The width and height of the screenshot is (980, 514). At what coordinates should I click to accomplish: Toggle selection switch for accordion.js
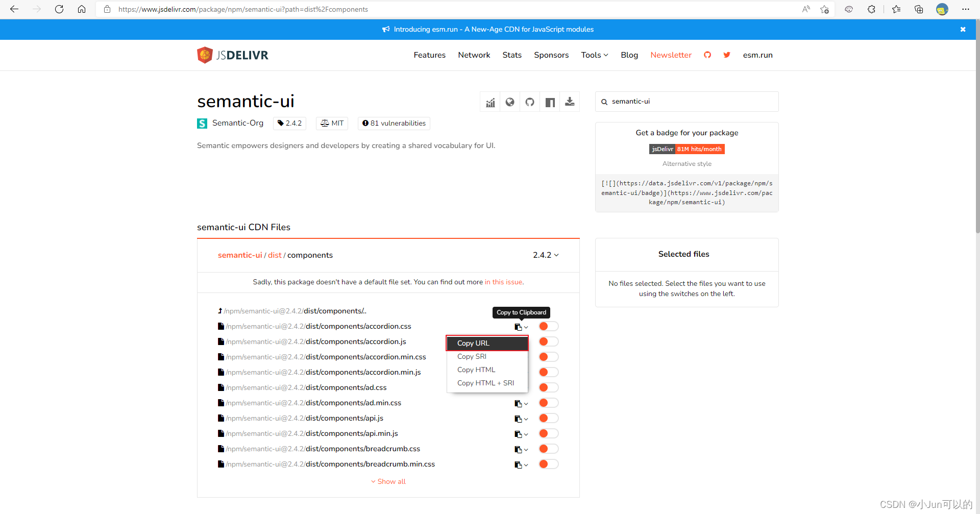coord(549,341)
